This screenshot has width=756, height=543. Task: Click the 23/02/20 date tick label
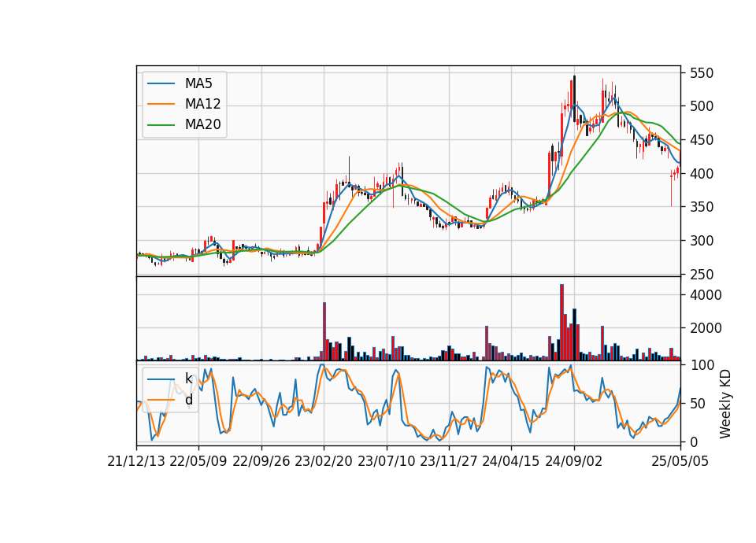click(324, 461)
